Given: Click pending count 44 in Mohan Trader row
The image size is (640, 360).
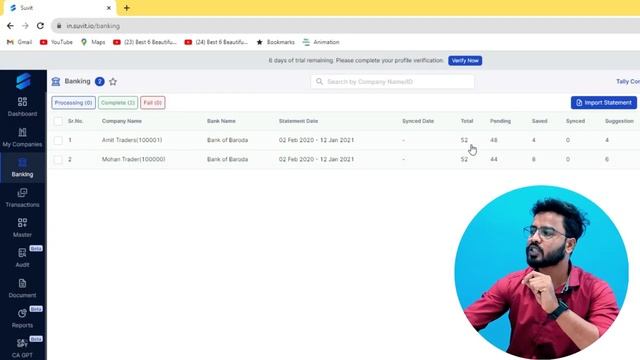Looking at the screenshot, I should 494,159.
